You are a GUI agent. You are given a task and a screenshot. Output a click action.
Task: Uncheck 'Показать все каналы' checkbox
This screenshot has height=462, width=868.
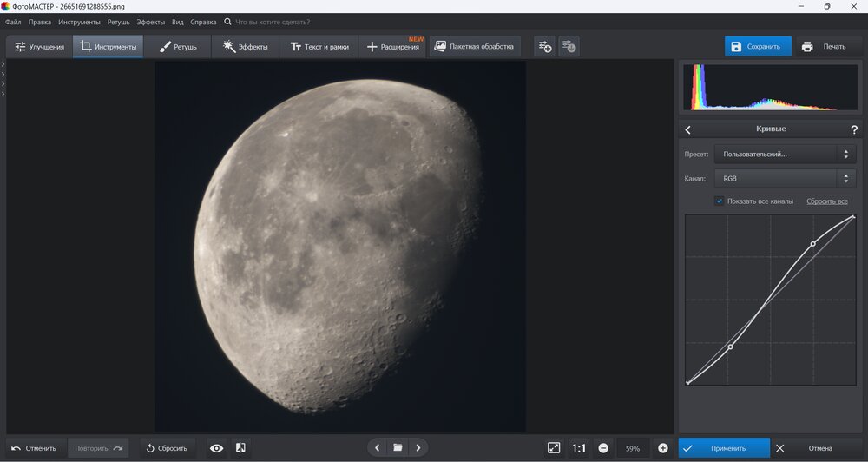[719, 201]
